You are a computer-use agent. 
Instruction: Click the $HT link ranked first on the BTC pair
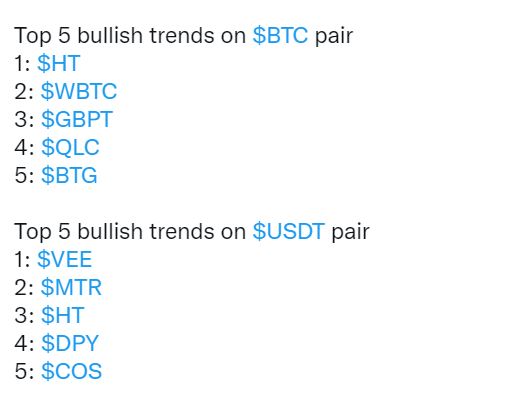click(59, 63)
